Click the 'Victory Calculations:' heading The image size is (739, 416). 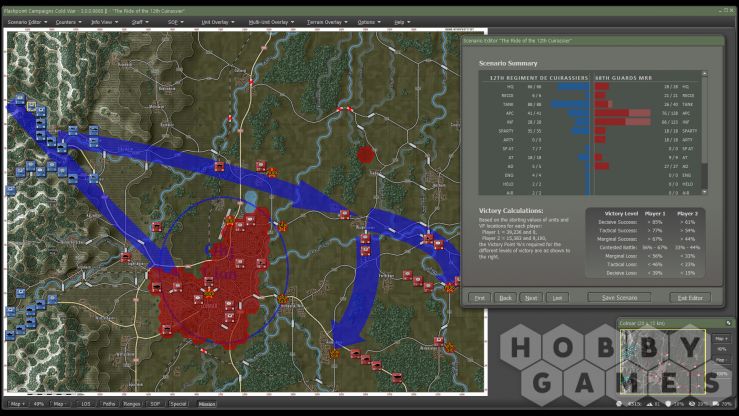pyautogui.click(x=511, y=211)
